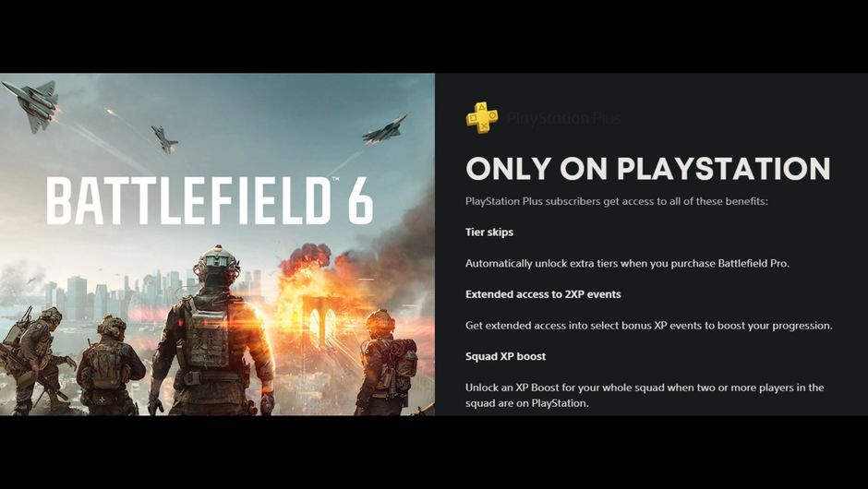Click the yellow PlayStation Plus logo icon
This screenshot has width=868, height=489.
click(x=482, y=117)
